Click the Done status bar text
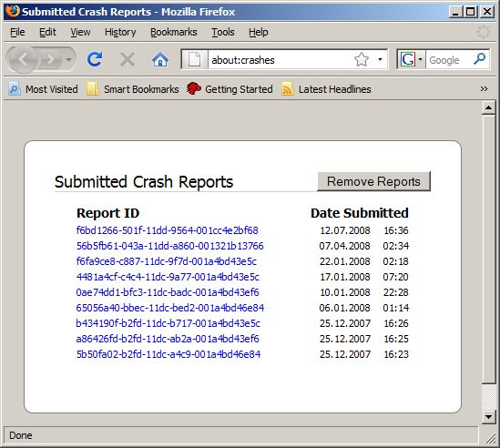Screen dimensions: 500x448 (21, 435)
